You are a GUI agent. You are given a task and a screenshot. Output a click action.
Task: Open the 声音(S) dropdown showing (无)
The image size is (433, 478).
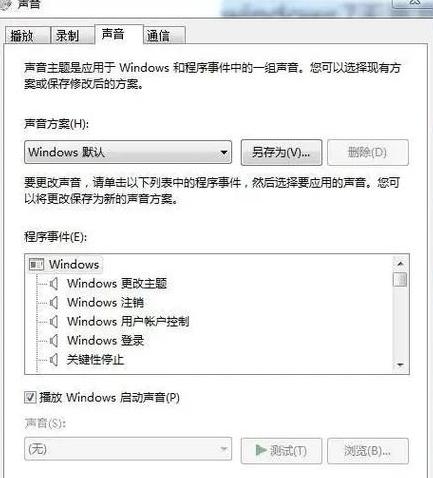[128, 449]
